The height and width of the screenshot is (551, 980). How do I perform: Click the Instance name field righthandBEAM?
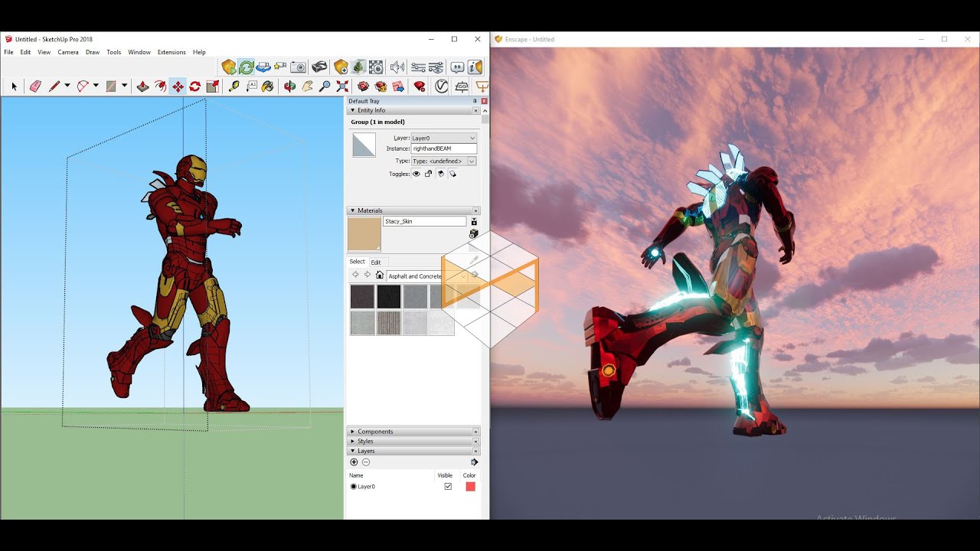coord(444,148)
